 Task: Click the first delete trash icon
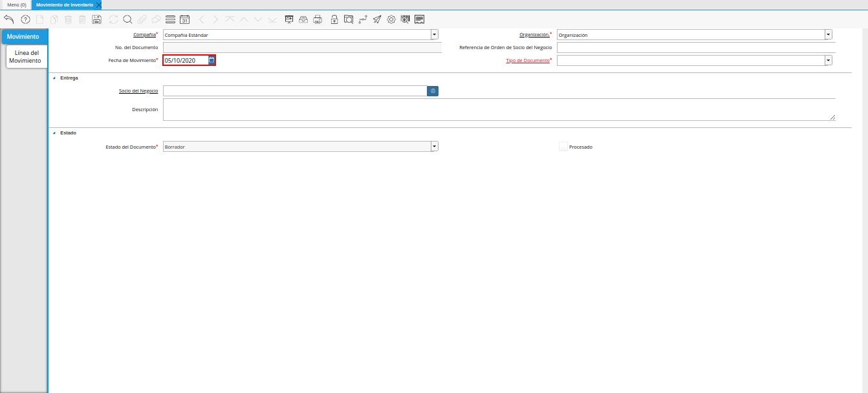click(x=69, y=19)
